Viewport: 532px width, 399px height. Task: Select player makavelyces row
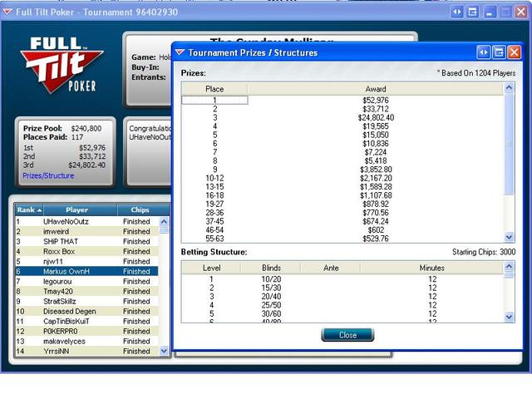(86, 342)
